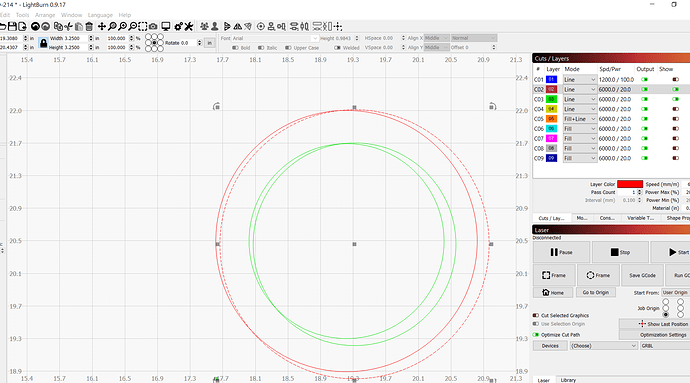Click the red Layer Color swatch

[630, 184]
